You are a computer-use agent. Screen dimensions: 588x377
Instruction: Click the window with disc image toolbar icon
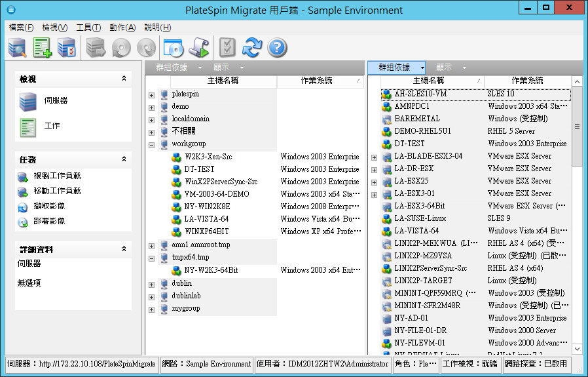pos(174,47)
